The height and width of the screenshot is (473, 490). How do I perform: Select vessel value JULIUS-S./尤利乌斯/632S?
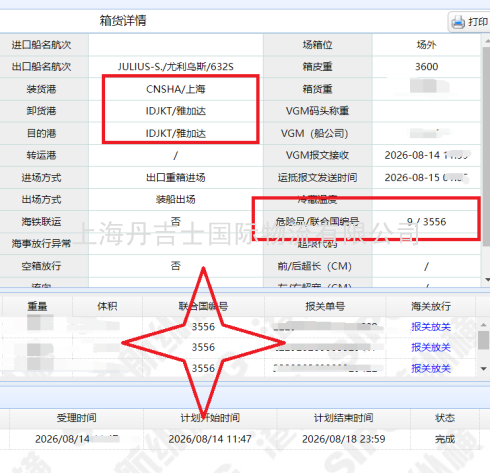176,67
